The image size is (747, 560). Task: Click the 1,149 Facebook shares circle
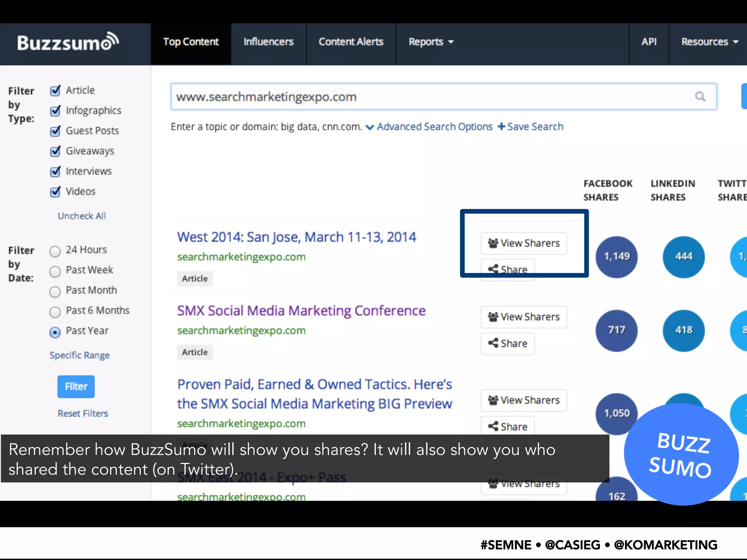click(x=616, y=257)
